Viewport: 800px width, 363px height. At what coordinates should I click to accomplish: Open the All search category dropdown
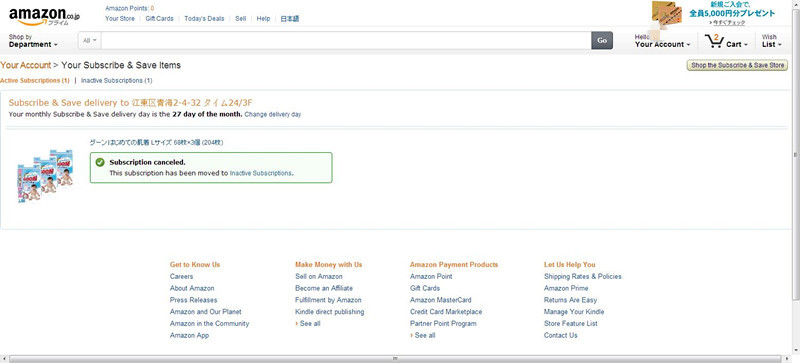tap(90, 40)
